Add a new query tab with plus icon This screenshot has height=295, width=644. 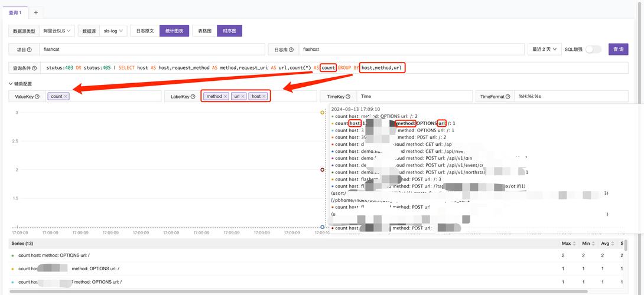click(35, 12)
